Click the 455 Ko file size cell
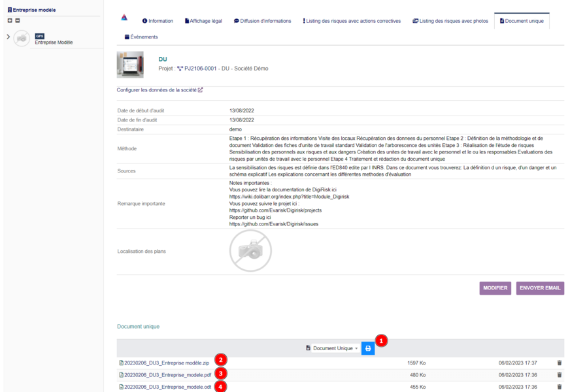The height and width of the screenshot is (392, 570). point(418,387)
